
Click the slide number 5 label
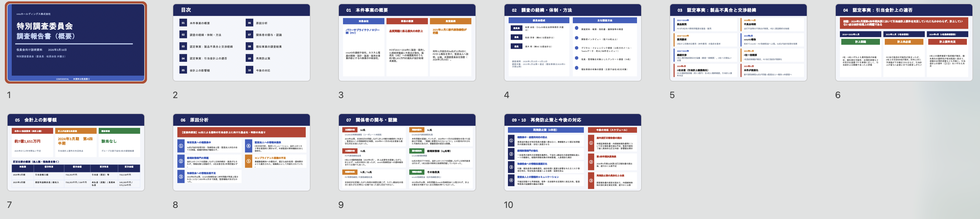[672, 95]
